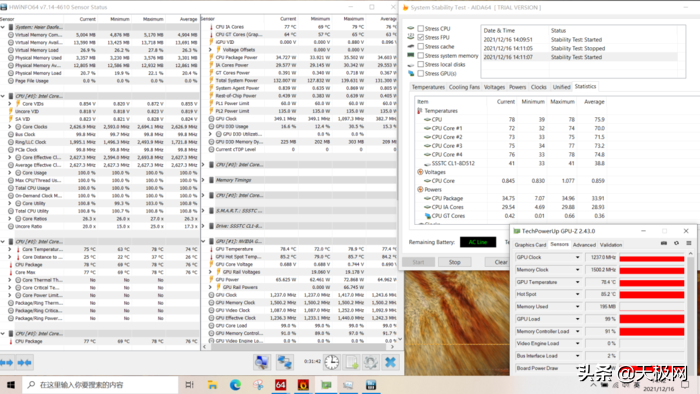Open Task View in taskbar

189,385
